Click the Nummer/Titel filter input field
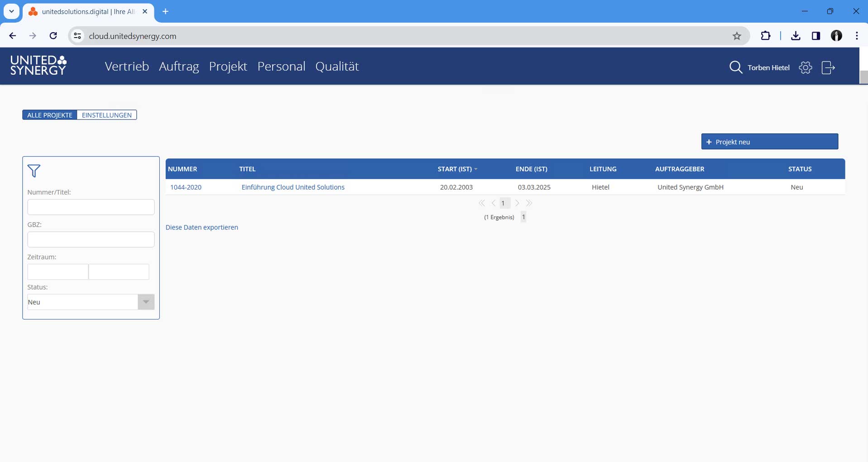The height and width of the screenshot is (462, 868). coord(91,207)
